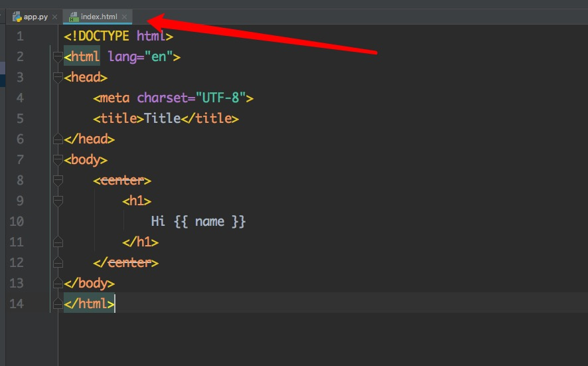588x366 pixels.
Task: Collapse the body tag fold on line 7
Action: (58, 160)
